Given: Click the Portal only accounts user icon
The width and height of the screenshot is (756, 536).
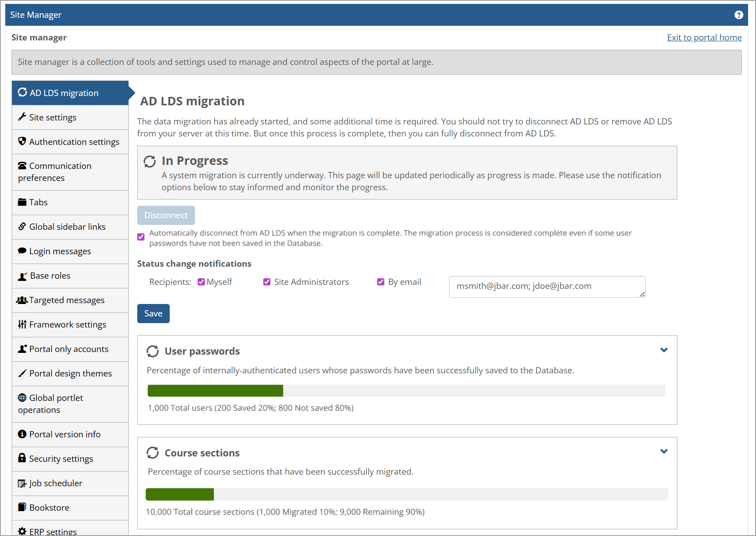Looking at the screenshot, I should point(22,348).
